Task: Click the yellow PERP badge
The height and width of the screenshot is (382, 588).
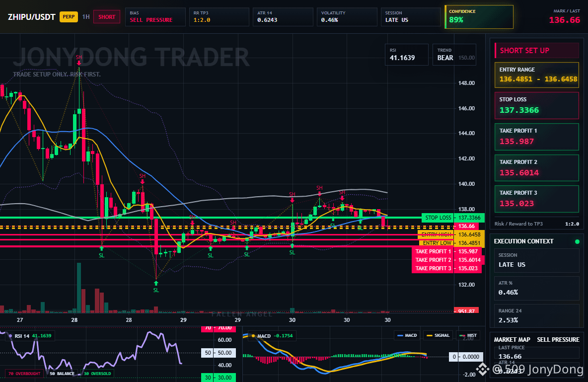Action: tap(69, 17)
